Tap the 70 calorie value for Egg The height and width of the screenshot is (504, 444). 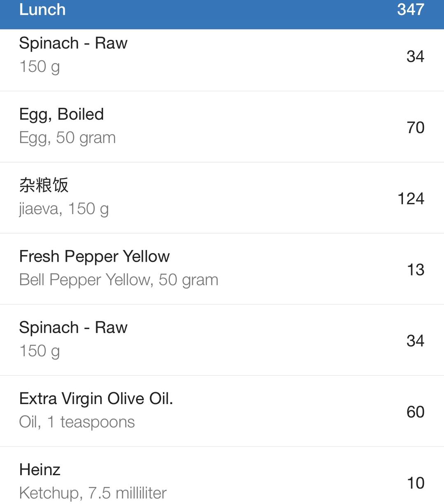click(415, 128)
